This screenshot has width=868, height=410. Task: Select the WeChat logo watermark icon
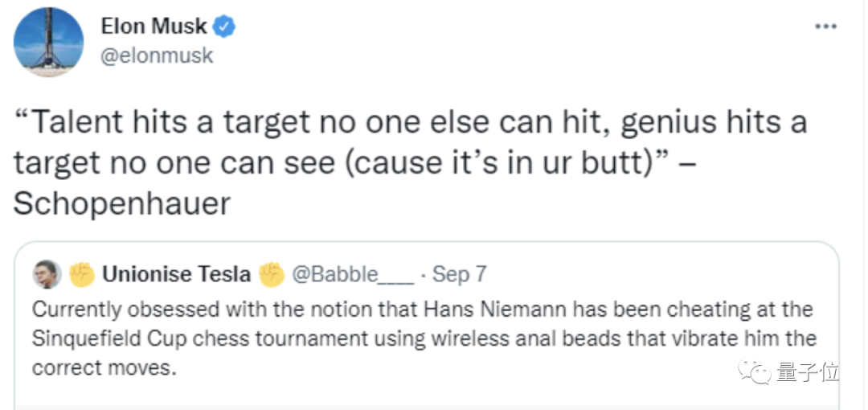(x=754, y=370)
